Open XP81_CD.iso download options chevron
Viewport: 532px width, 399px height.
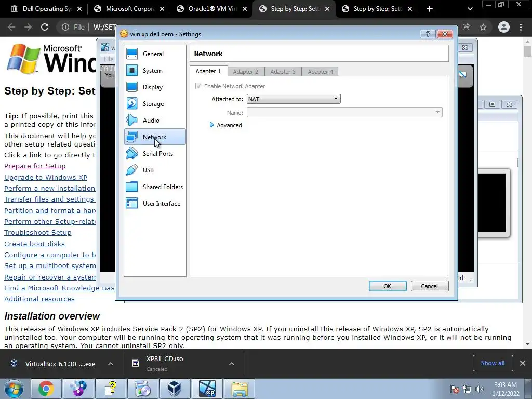pyautogui.click(x=232, y=364)
